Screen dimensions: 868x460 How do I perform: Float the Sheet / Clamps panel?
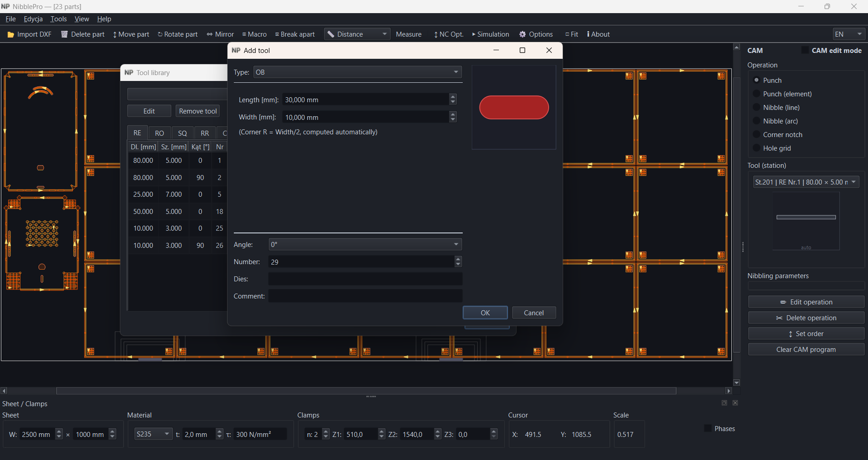point(724,403)
